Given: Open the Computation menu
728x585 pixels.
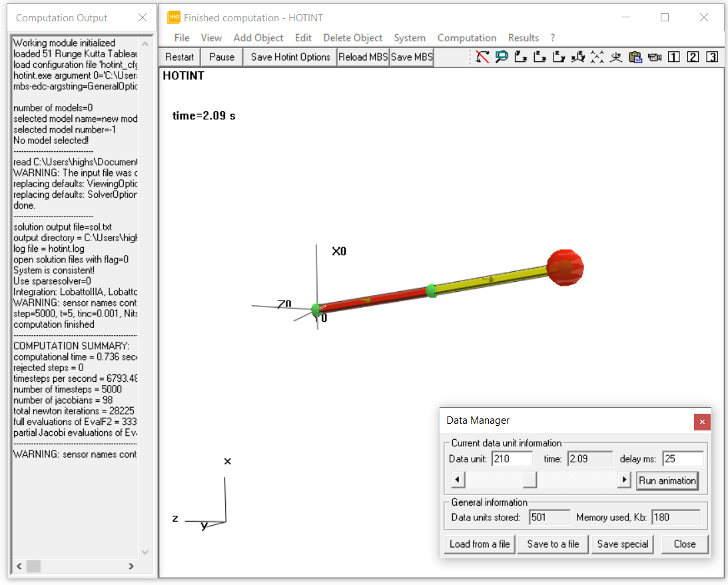Looking at the screenshot, I should pos(467,38).
